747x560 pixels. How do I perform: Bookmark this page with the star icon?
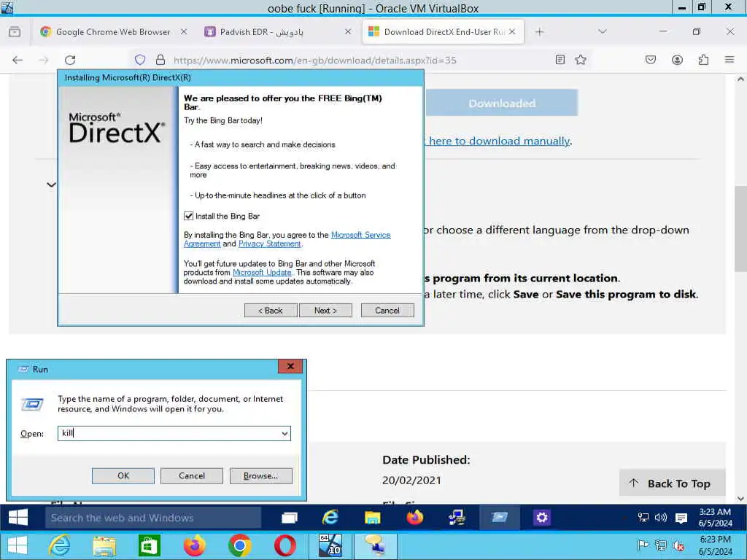coord(581,60)
